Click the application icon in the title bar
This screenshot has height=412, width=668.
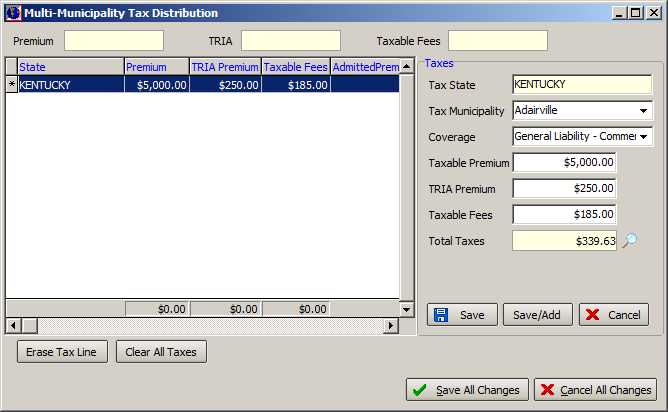13,13
